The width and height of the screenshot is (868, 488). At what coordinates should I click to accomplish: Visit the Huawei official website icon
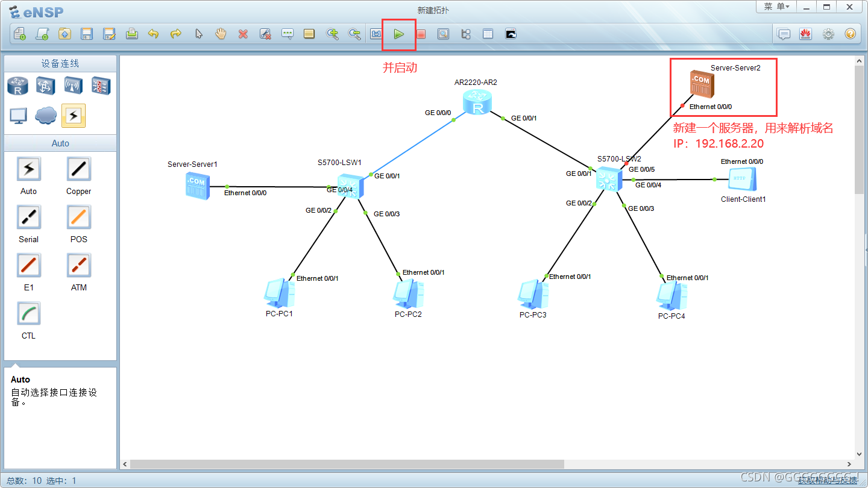(806, 34)
